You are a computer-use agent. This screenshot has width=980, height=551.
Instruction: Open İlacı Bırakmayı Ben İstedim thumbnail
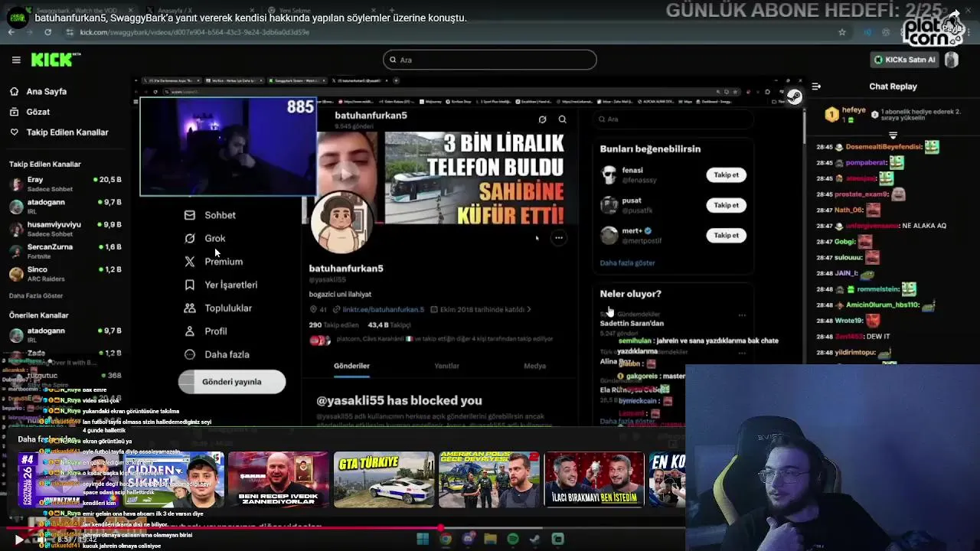click(x=594, y=479)
